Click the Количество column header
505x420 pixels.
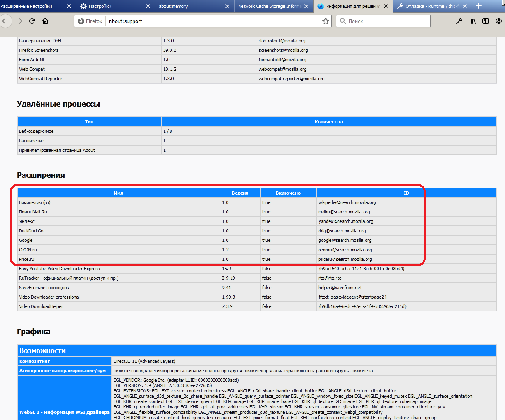329,122
